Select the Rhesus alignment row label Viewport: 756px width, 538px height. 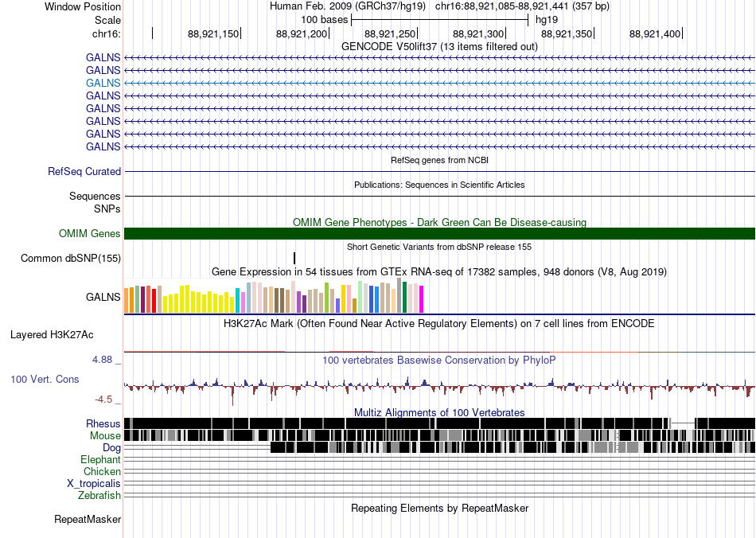(x=103, y=423)
